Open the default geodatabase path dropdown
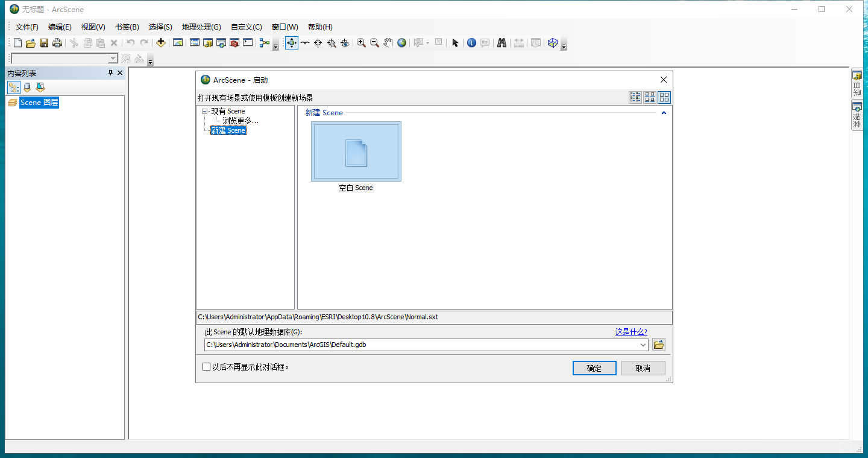This screenshot has width=868, height=458. pyautogui.click(x=644, y=345)
